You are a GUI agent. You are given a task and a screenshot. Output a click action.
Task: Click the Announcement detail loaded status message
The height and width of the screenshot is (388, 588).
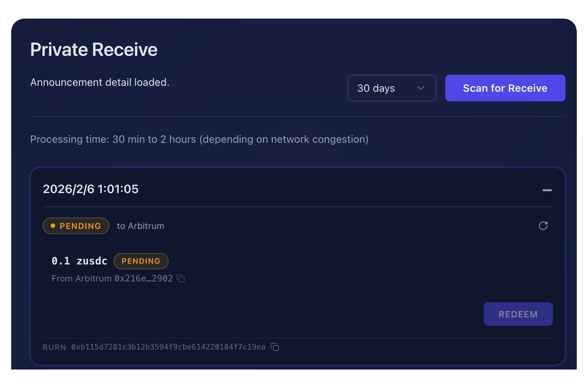click(x=100, y=82)
